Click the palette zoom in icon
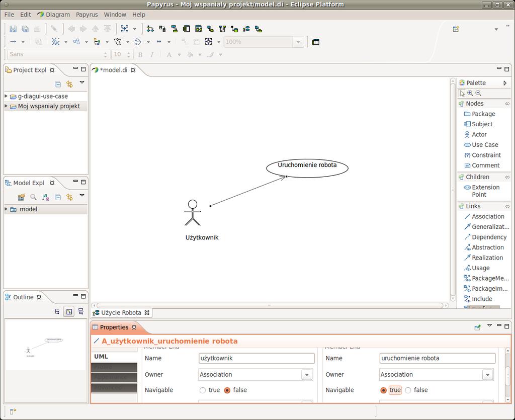The image size is (515, 420). (470, 93)
